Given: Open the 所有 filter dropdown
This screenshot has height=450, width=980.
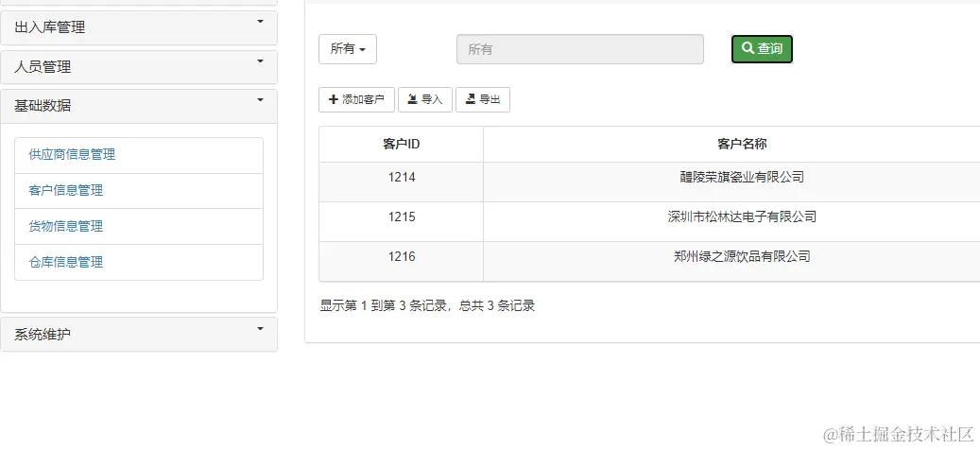Looking at the screenshot, I should pos(348,49).
